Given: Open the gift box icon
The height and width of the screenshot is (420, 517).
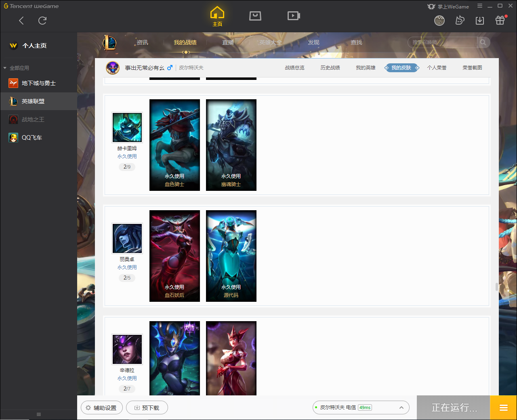Looking at the screenshot, I should tap(500, 20).
